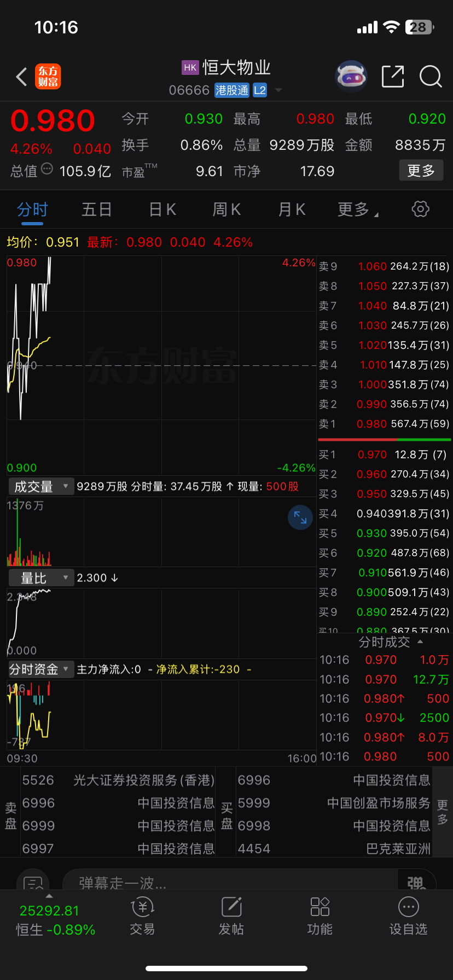This screenshot has width=453, height=980.
Task: Switch to the 周K tab
Action: [x=226, y=209]
